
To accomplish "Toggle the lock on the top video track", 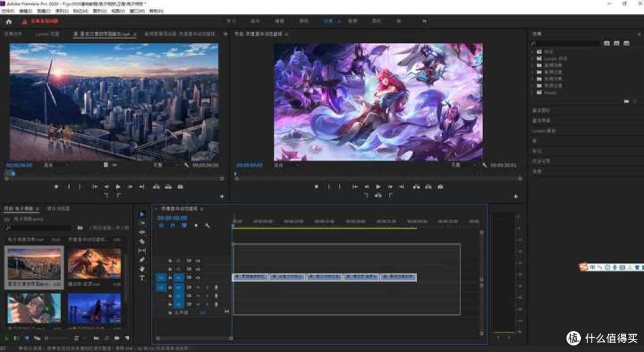I will pos(170,261).
